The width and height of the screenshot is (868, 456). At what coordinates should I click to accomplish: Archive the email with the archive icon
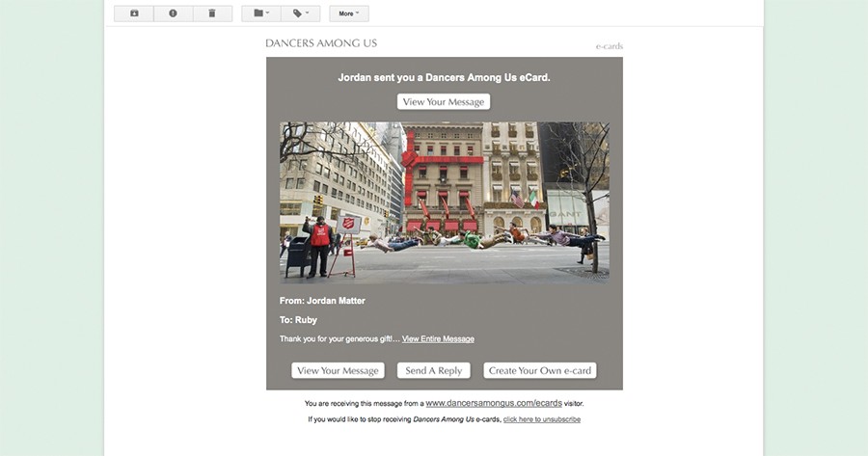[134, 13]
